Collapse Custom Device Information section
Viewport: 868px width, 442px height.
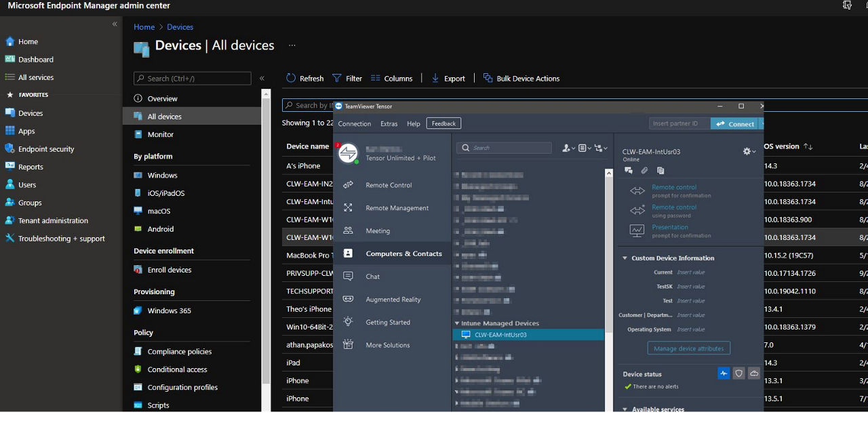click(625, 258)
